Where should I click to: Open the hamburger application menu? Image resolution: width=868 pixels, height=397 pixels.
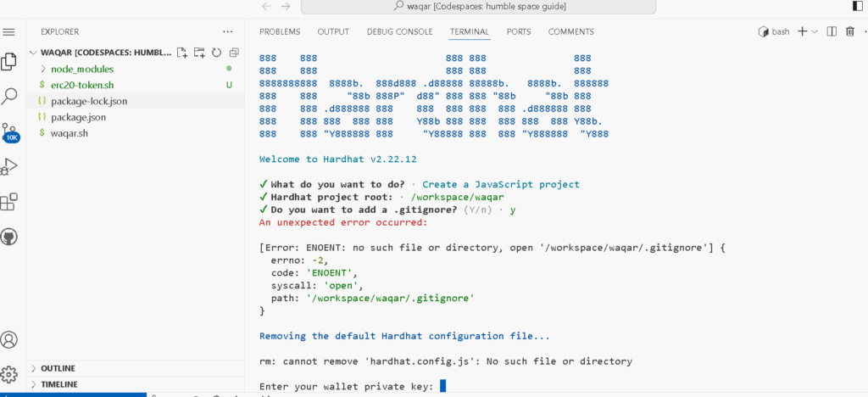pyautogui.click(x=8, y=32)
